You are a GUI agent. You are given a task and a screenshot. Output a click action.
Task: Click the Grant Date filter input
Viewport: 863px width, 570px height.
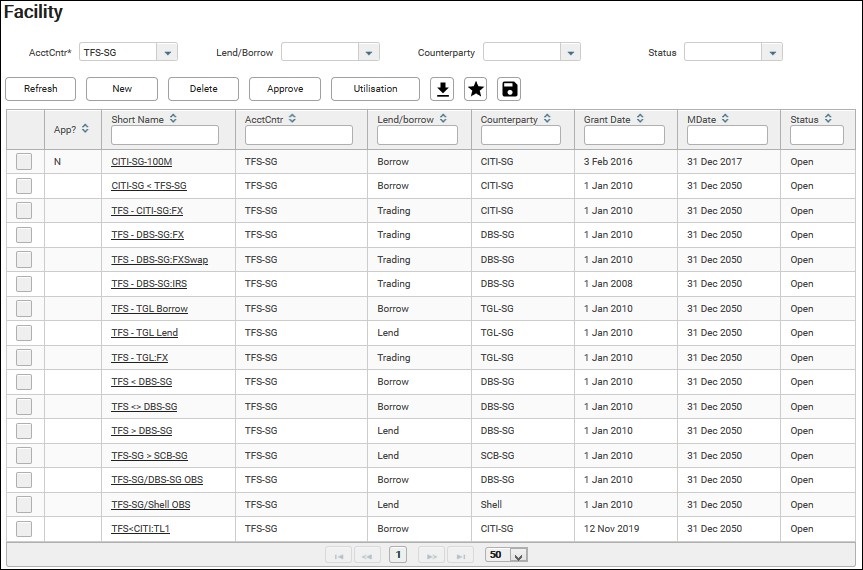[624, 135]
